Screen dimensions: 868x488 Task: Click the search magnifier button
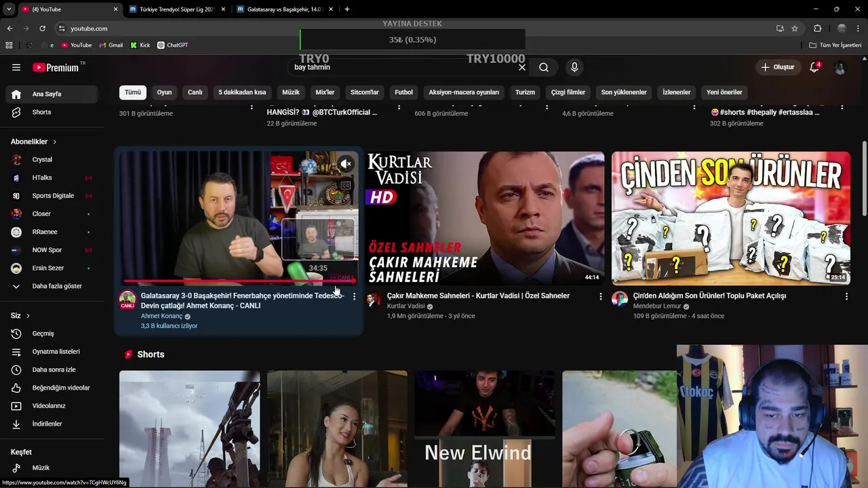[544, 67]
